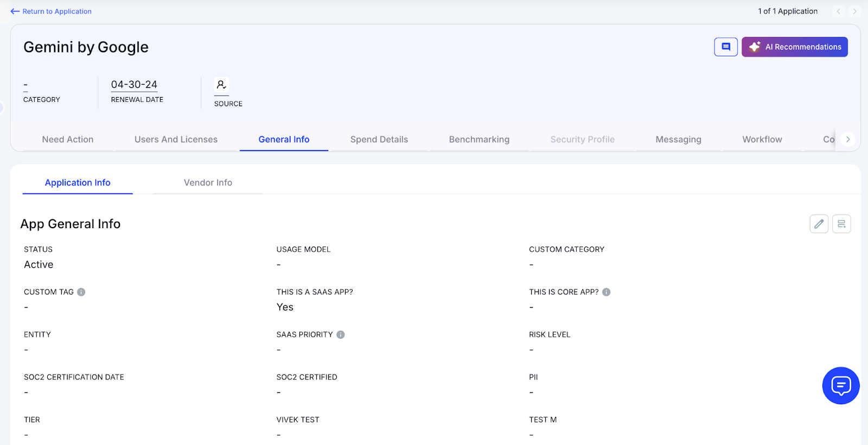Open the Security Profile tab
Screen dimensions: 868x445
(583, 139)
